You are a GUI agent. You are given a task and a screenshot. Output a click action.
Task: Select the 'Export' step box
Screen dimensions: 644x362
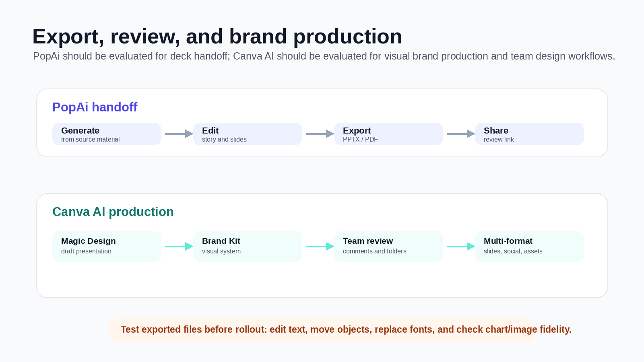388,134
